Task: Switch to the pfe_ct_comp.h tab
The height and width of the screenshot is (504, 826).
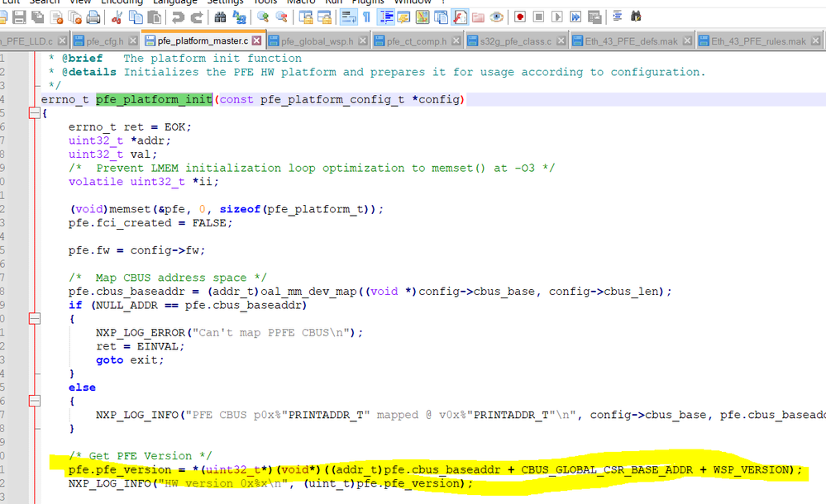Action: pyautogui.click(x=417, y=41)
